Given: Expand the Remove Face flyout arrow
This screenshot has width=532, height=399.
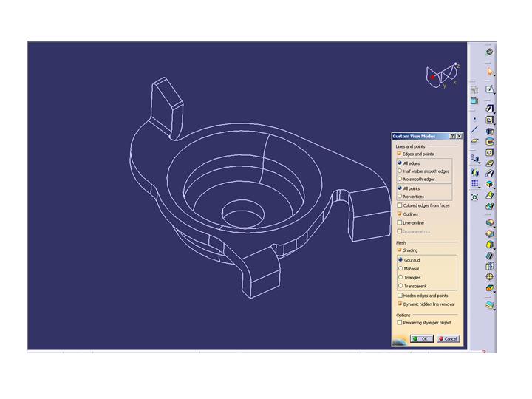Looking at the screenshot, I should point(494,292).
